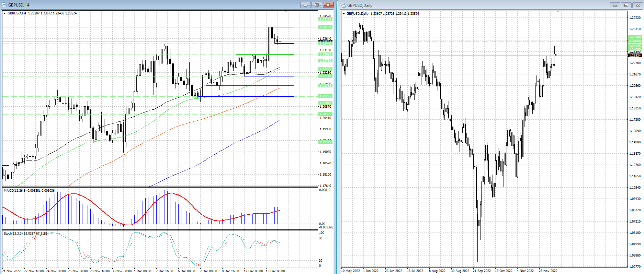Close the GBPUSD,H4 chart window
The height and width of the screenshot is (274, 644).
coord(328,5)
